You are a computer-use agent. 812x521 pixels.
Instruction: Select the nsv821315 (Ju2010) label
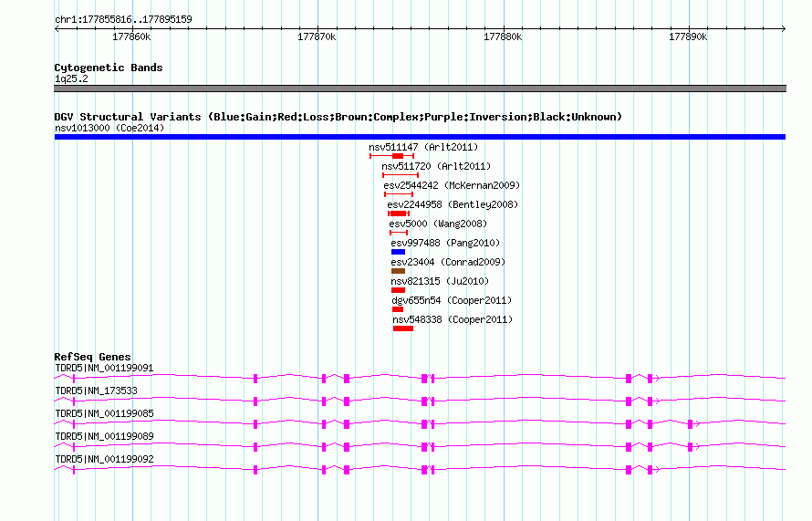point(440,281)
